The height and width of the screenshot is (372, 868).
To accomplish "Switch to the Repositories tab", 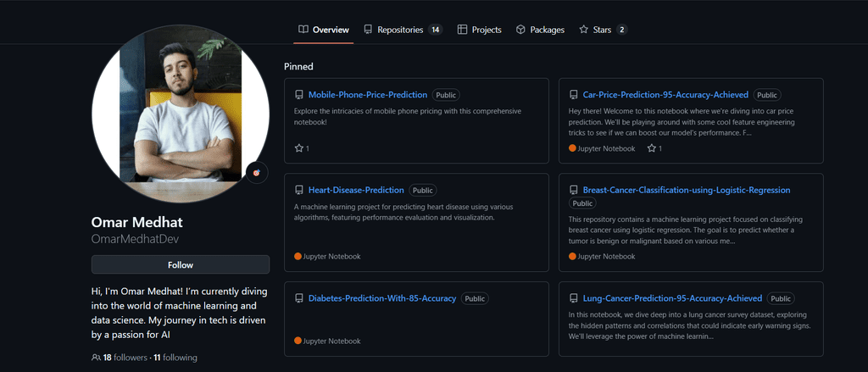I will [x=403, y=30].
